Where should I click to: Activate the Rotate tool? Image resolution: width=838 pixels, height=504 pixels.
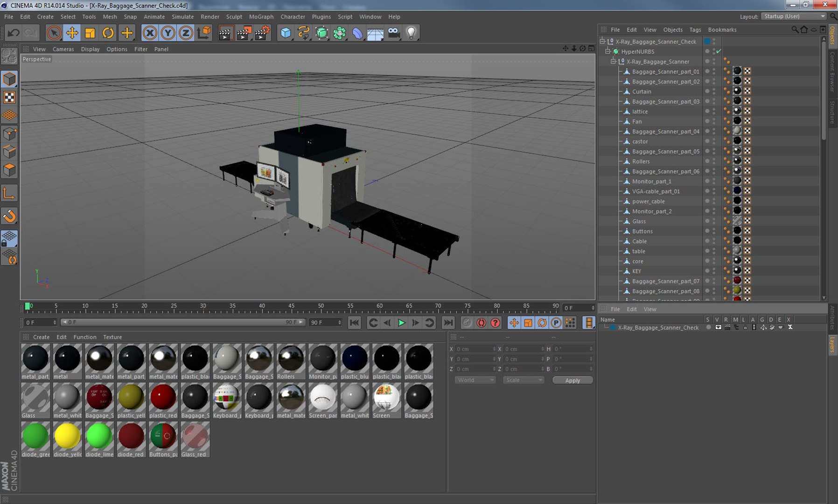pyautogui.click(x=108, y=33)
